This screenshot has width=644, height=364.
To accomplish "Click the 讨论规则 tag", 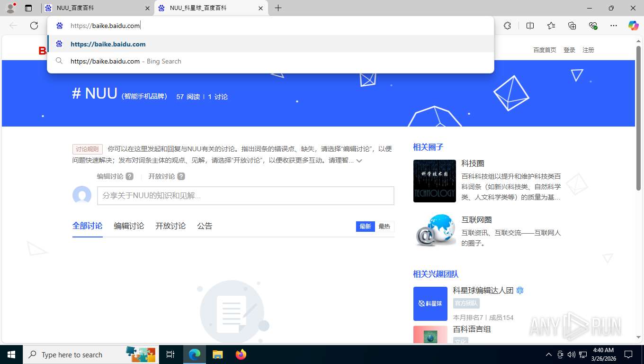I will 88,149.
